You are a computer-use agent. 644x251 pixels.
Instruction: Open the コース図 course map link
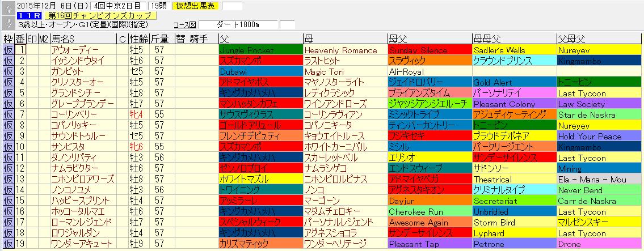(x=184, y=24)
